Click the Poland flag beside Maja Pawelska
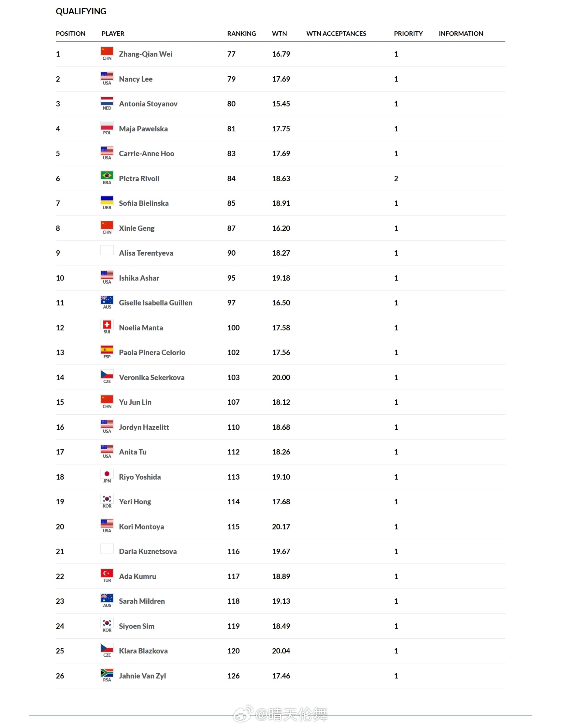 pyautogui.click(x=107, y=126)
